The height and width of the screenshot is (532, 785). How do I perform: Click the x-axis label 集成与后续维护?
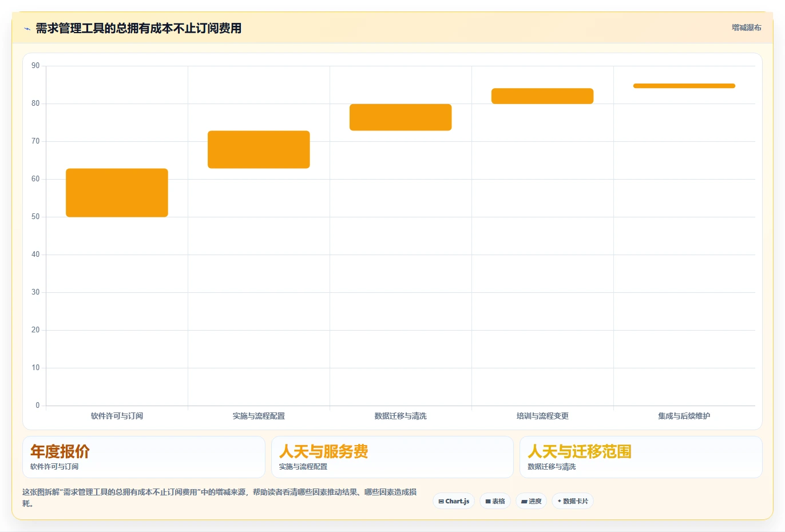(x=684, y=416)
